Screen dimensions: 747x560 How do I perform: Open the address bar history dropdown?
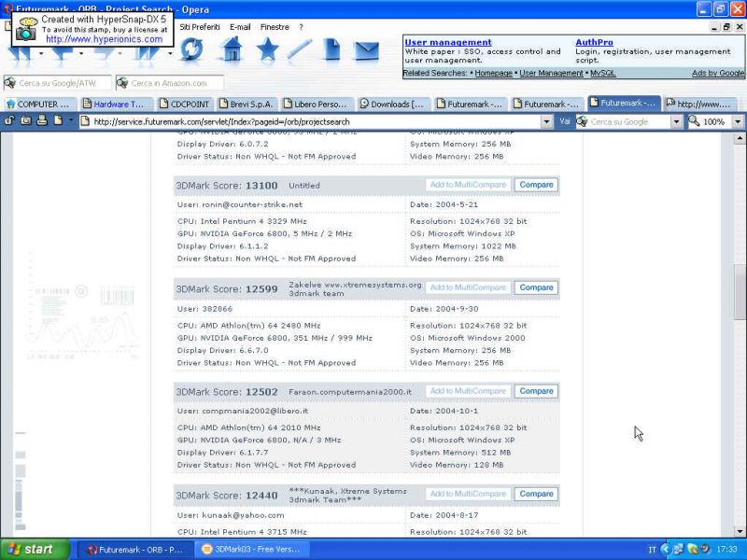[x=546, y=122]
